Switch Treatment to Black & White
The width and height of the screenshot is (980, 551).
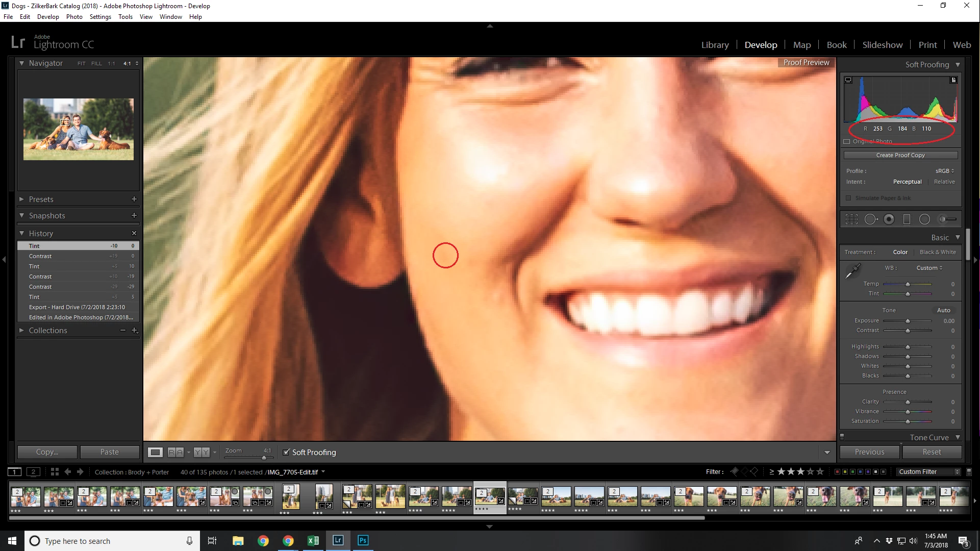pyautogui.click(x=937, y=252)
